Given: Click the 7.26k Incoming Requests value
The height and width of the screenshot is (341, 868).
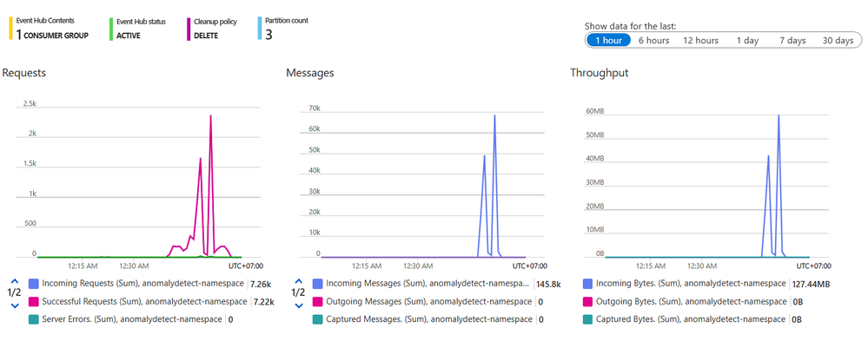Looking at the screenshot, I should (x=260, y=284).
